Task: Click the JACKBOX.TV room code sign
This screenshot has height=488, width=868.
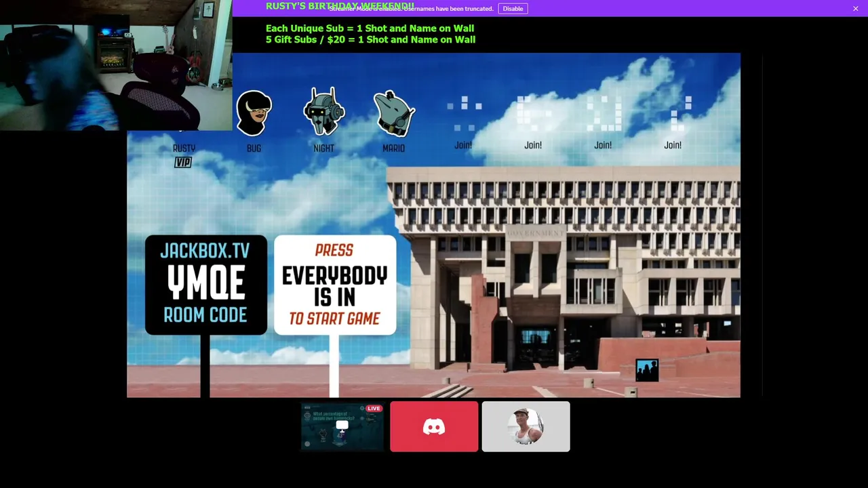Action: click(206, 285)
